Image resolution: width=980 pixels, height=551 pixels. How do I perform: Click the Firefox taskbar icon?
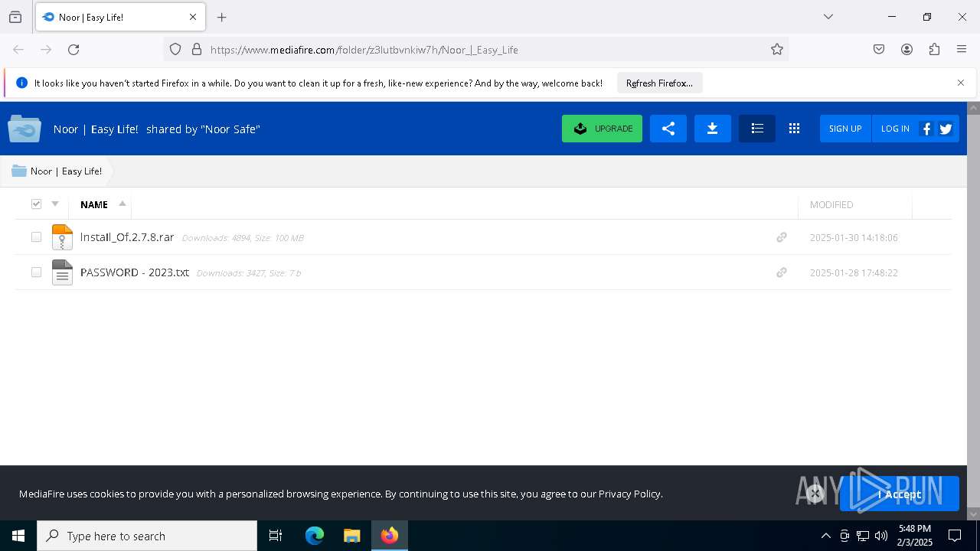tap(390, 536)
